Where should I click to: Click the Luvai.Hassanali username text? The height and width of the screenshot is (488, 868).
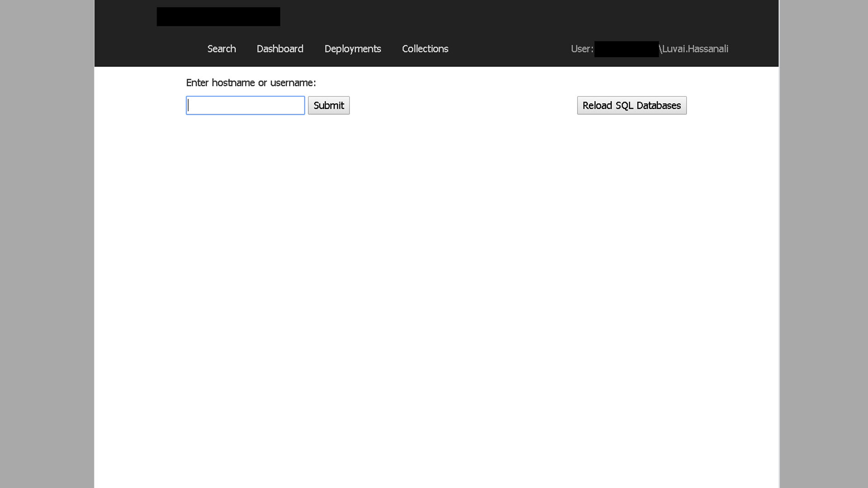[695, 49]
